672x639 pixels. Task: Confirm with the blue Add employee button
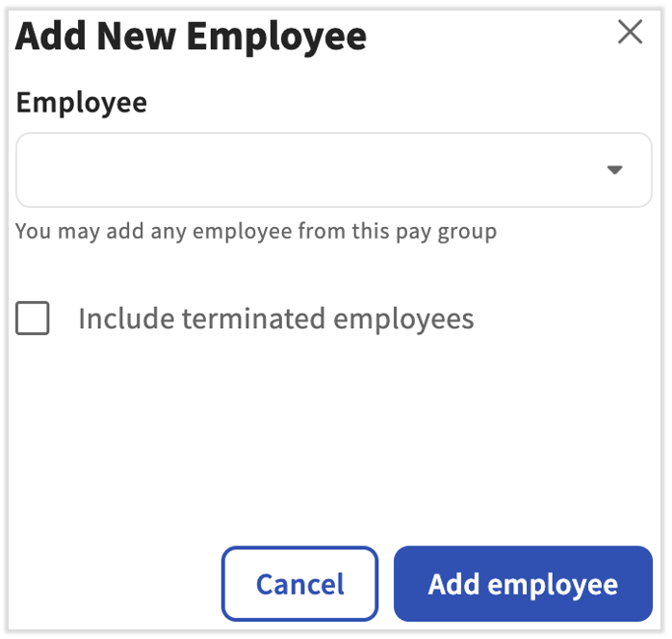tap(523, 584)
